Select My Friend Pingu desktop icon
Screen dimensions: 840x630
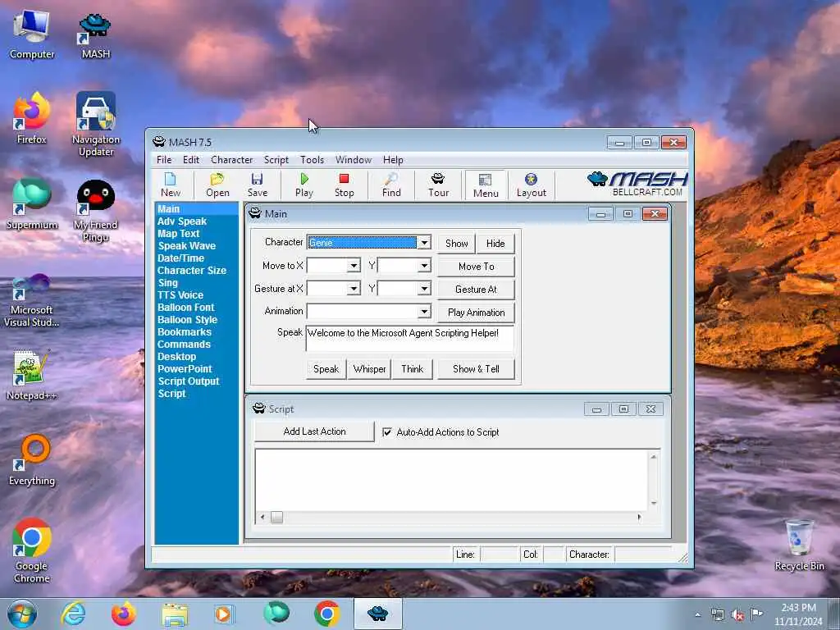[96, 211]
